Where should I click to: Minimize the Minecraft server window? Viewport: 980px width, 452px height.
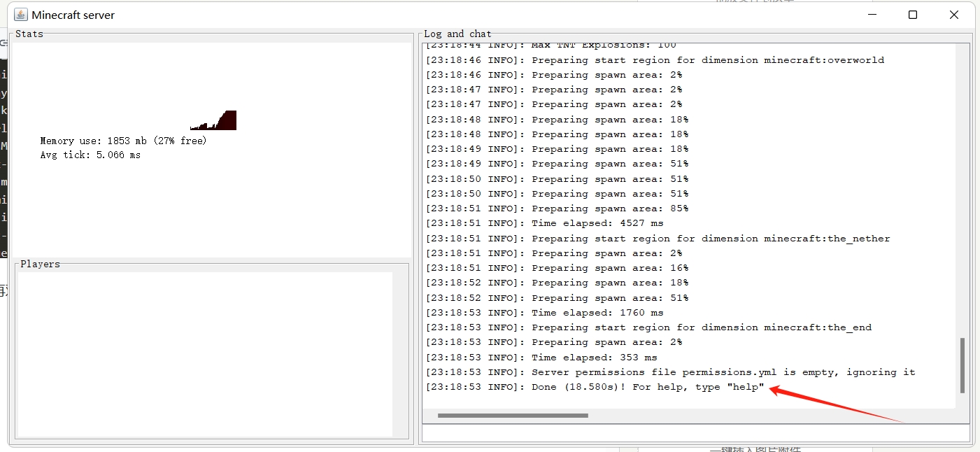pos(872,15)
